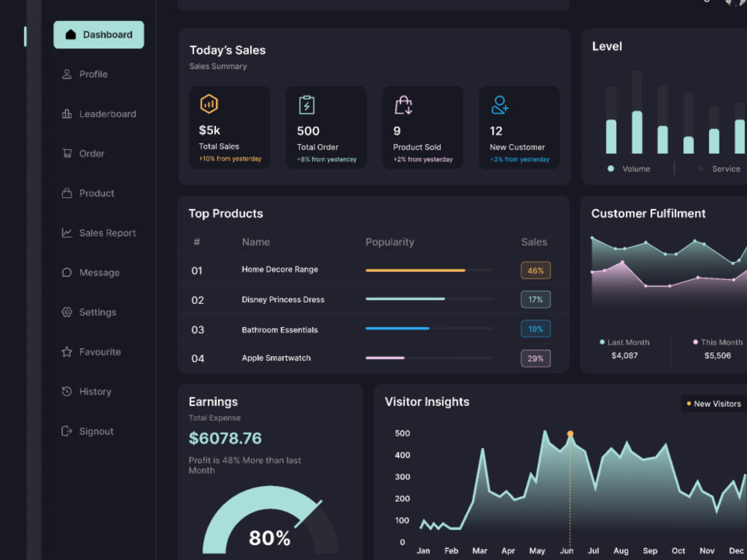Click the Jun label on the month axis
The image size is (747, 560).
coord(566,550)
